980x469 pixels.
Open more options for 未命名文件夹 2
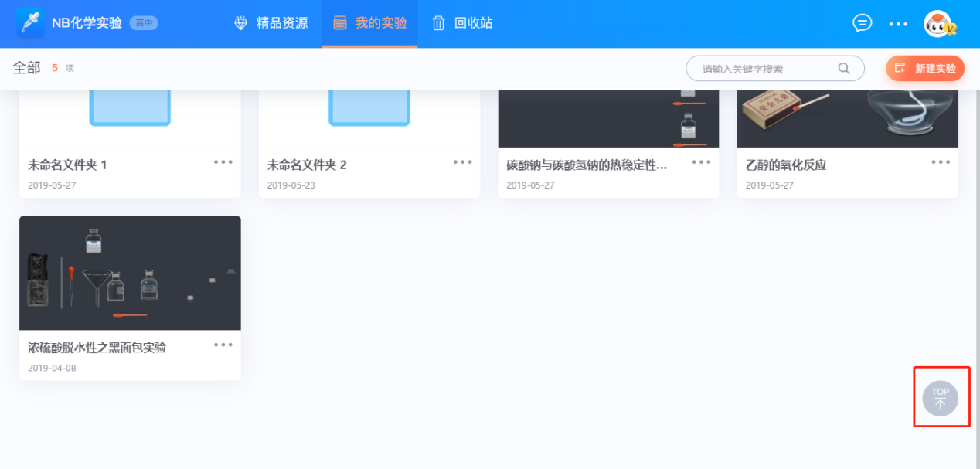pyautogui.click(x=462, y=162)
